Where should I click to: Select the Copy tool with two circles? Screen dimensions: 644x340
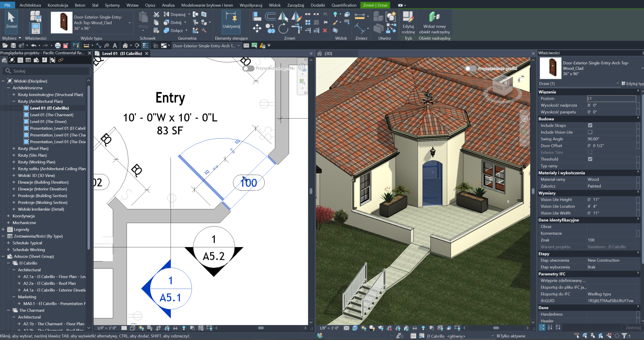[270, 29]
